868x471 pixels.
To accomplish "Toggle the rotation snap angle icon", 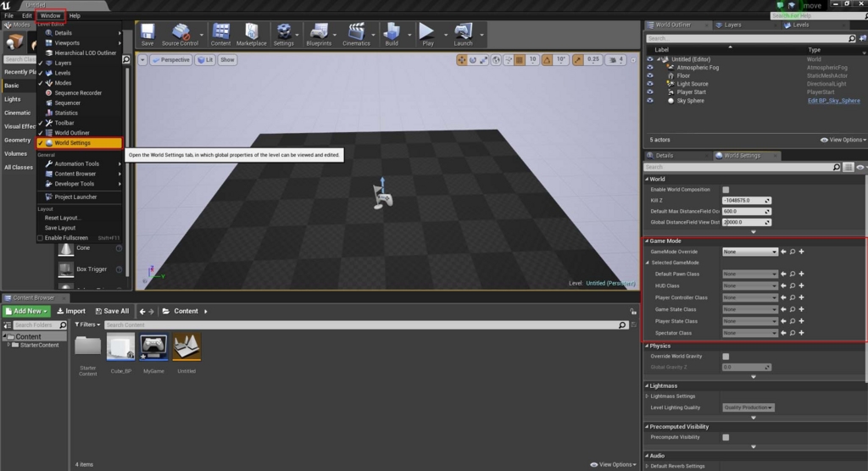I will (x=547, y=60).
